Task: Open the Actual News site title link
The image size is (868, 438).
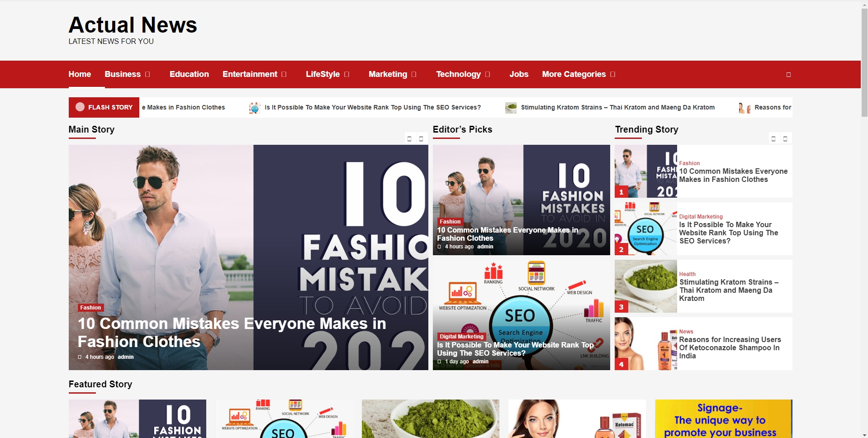Action: (x=133, y=25)
